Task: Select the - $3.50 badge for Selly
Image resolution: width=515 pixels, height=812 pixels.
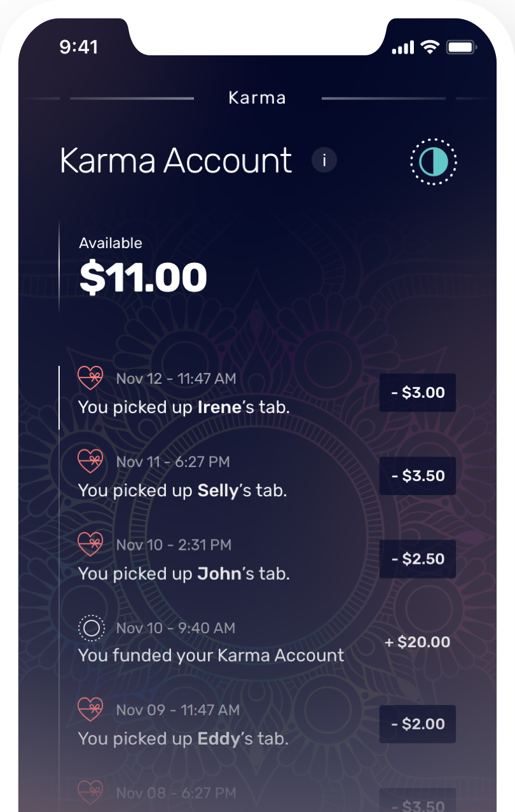Action: 418,476
